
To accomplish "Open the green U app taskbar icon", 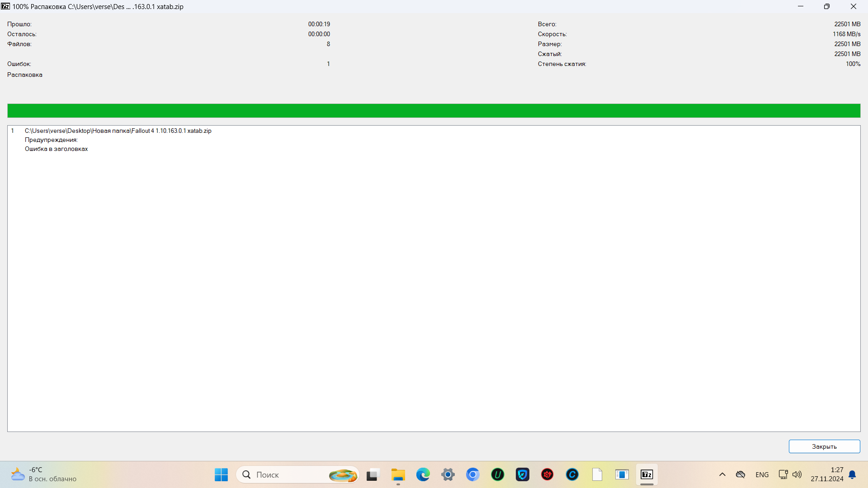I will [x=498, y=474].
